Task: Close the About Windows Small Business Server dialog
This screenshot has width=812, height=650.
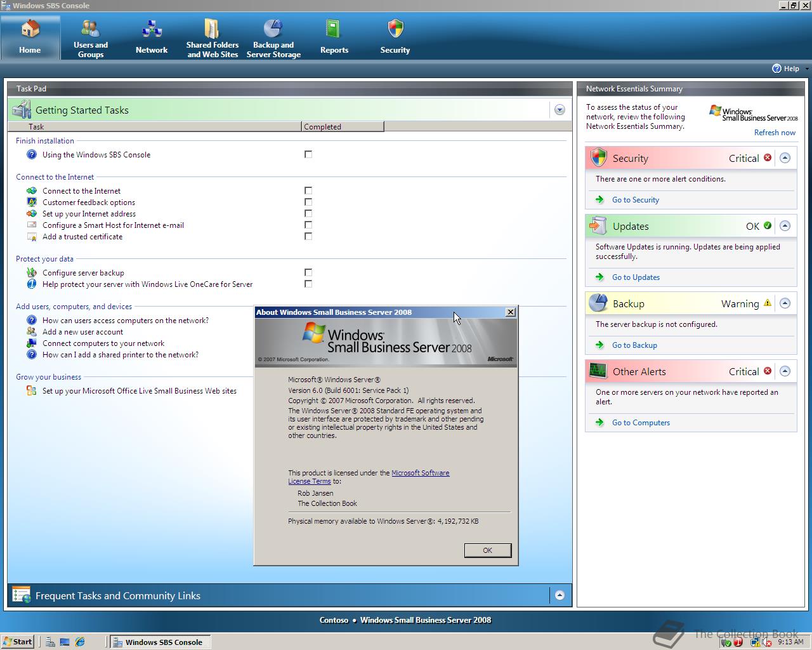Action: (x=510, y=312)
